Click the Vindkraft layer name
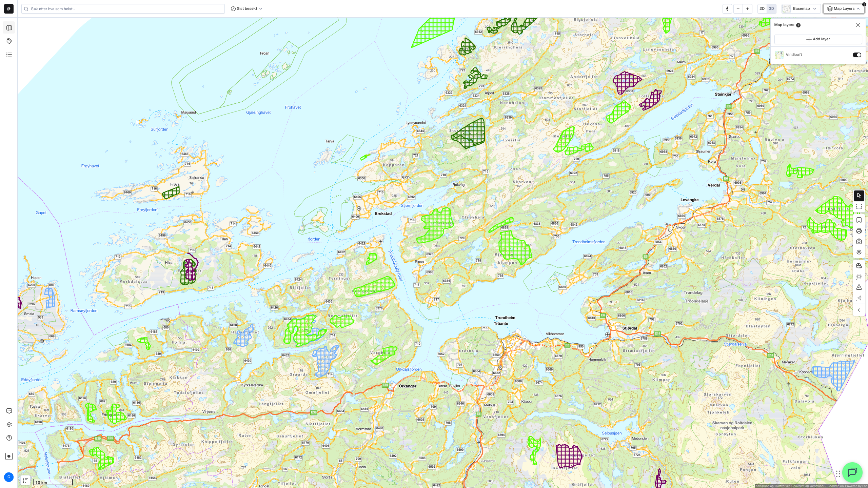Image resolution: width=868 pixels, height=488 pixels. pos(794,55)
